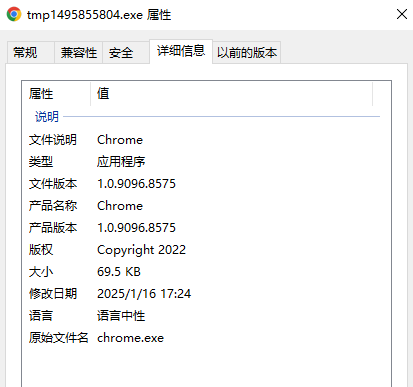Viewport: 413px width, 387px height.
Task: Click the 详细信息 tab
Action: [x=181, y=51]
